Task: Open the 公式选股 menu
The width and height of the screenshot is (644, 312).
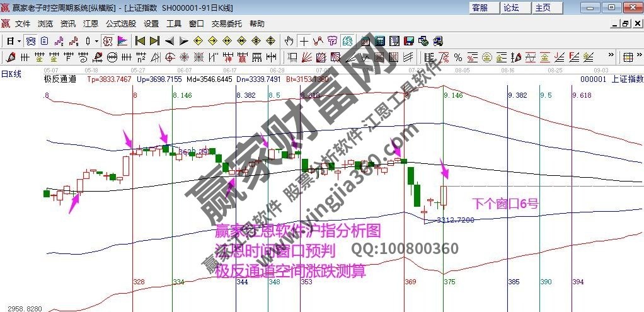Action: [120, 24]
